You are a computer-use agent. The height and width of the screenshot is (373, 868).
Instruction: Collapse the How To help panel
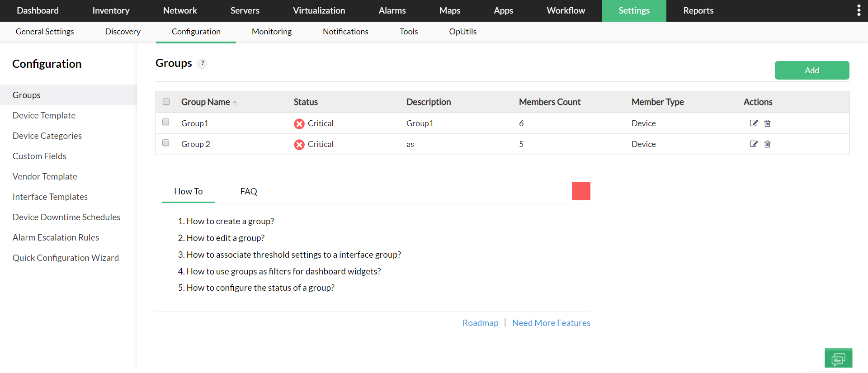581,191
